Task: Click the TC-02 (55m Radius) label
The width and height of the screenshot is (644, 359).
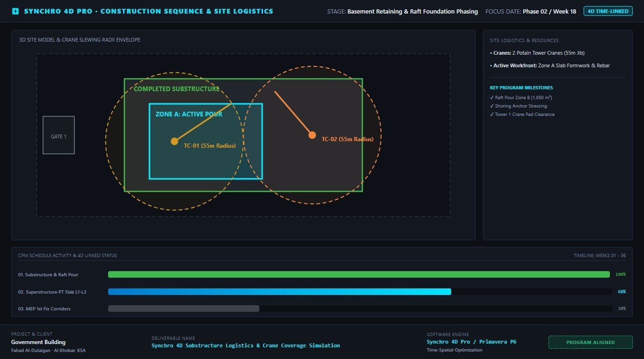Action: pyautogui.click(x=347, y=139)
